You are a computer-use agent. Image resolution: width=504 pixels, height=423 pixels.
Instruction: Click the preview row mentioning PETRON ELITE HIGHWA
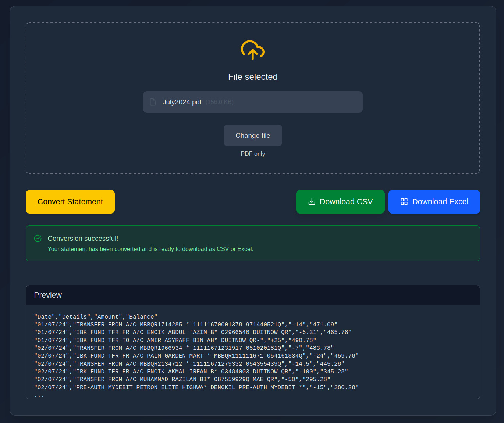coord(196,387)
